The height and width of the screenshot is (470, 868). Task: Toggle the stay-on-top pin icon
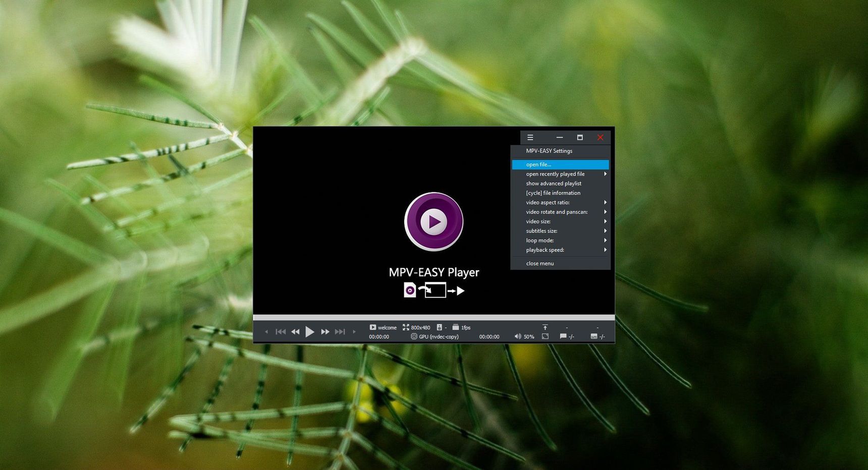click(x=545, y=327)
